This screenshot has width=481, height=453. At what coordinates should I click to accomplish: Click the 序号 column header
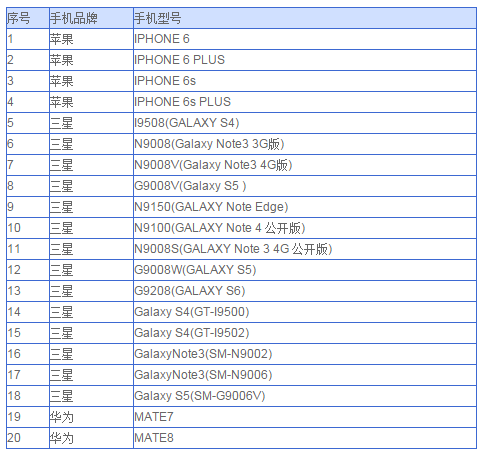(28, 18)
